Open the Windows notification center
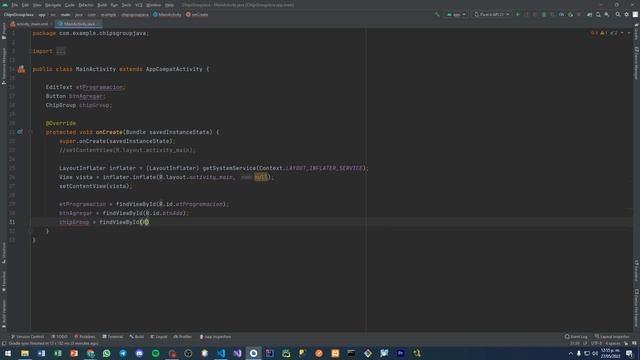This screenshot has width=640, height=360. tap(629, 353)
